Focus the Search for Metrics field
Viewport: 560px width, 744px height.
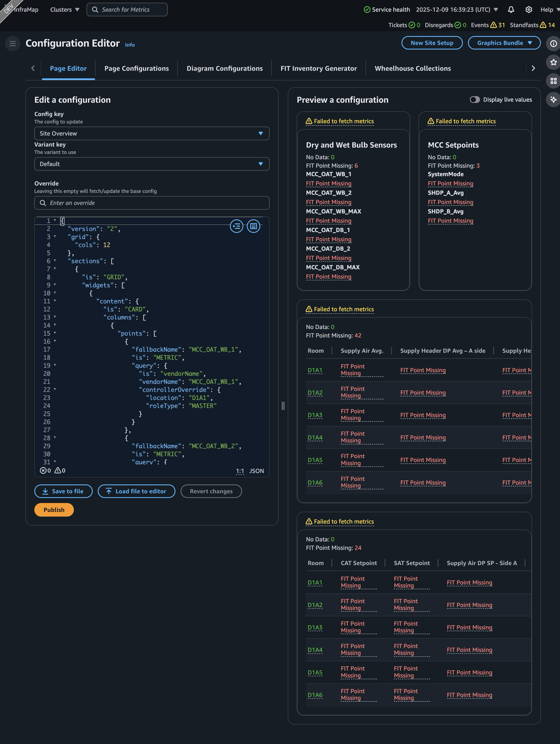click(x=127, y=9)
